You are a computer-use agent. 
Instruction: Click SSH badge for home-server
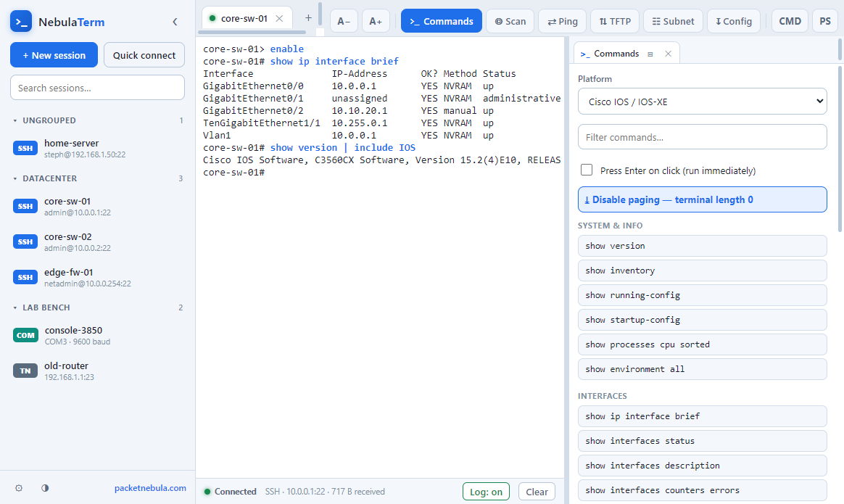coord(25,149)
